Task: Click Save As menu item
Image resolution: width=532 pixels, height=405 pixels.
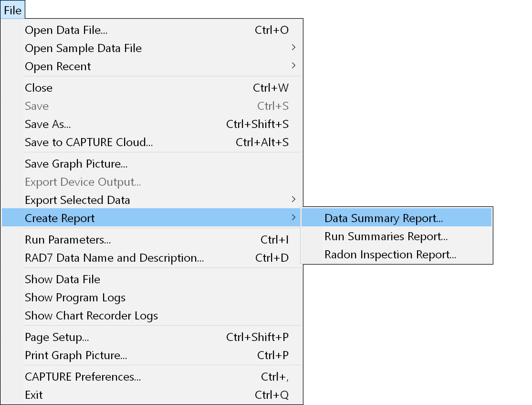Action: click(x=48, y=124)
